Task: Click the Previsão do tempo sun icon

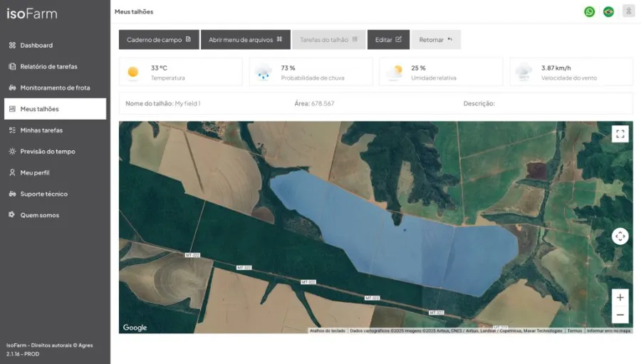Action: coord(12,152)
